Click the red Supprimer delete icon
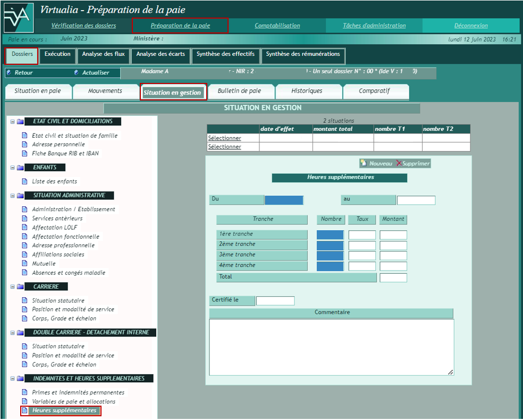 [399, 163]
